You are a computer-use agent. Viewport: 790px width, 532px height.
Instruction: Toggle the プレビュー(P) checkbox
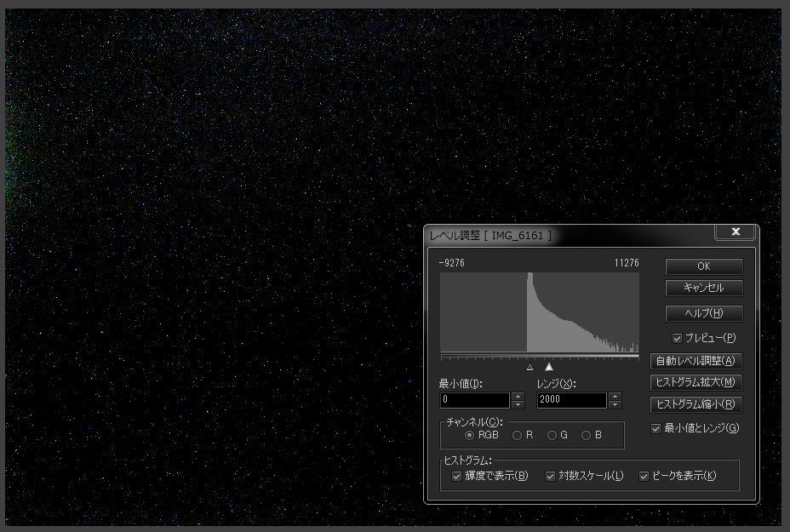pos(677,339)
